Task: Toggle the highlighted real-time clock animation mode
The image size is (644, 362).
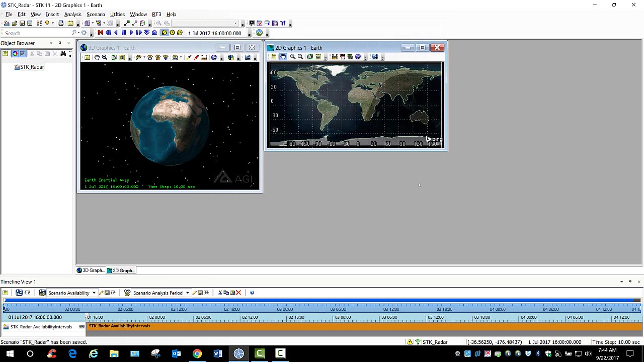Action: (x=164, y=33)
